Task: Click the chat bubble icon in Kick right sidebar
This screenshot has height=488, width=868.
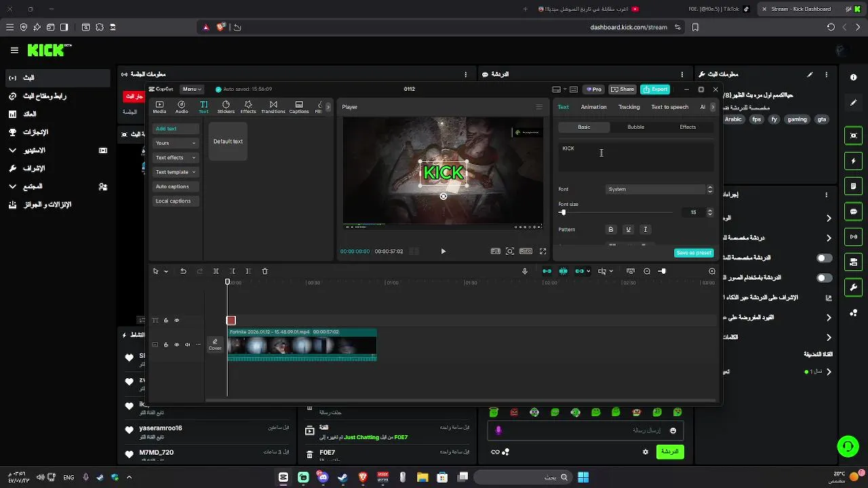Action: pos(854,211)
